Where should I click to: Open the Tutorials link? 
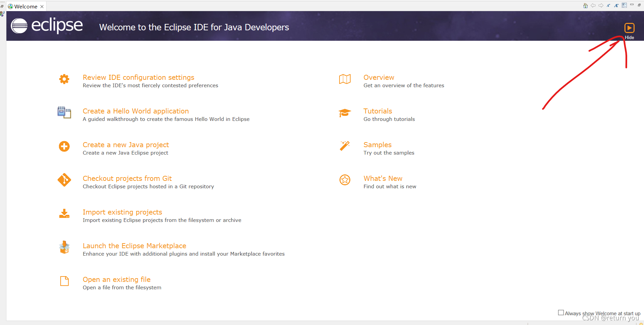378,111
